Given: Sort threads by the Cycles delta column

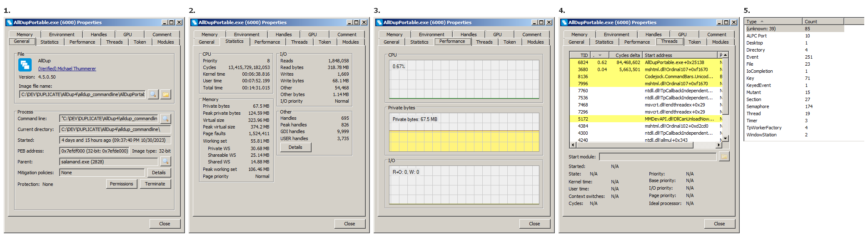Looking at the screenshot, I should tap(627, 55).
